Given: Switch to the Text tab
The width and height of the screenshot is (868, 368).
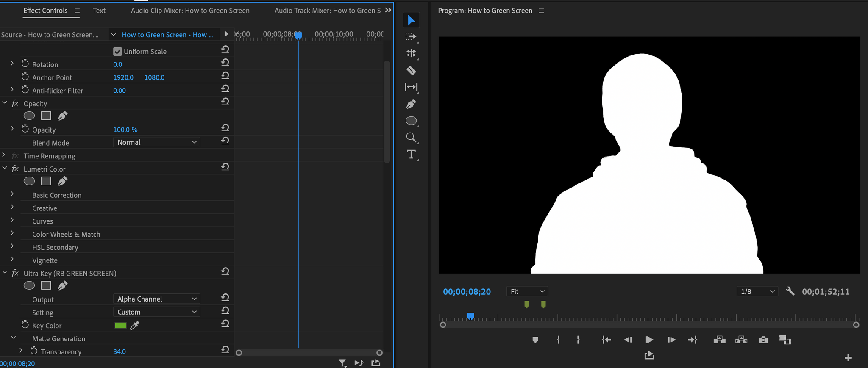Looking at the screenshot, I should 99,11.
